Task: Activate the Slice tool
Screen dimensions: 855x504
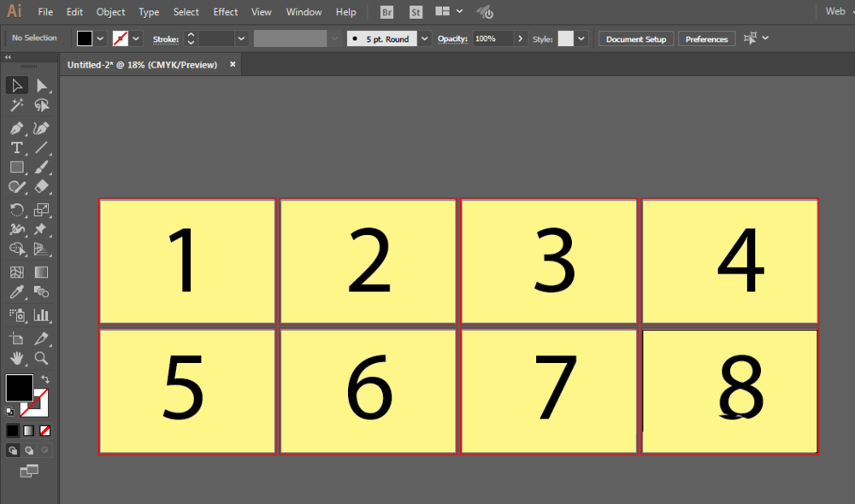Action: [x=41, y=338]
